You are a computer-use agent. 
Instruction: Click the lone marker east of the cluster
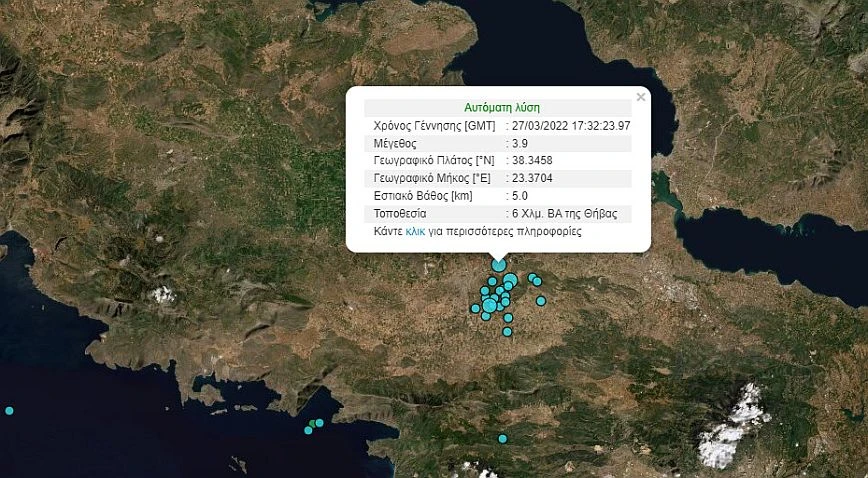(540, 300)
